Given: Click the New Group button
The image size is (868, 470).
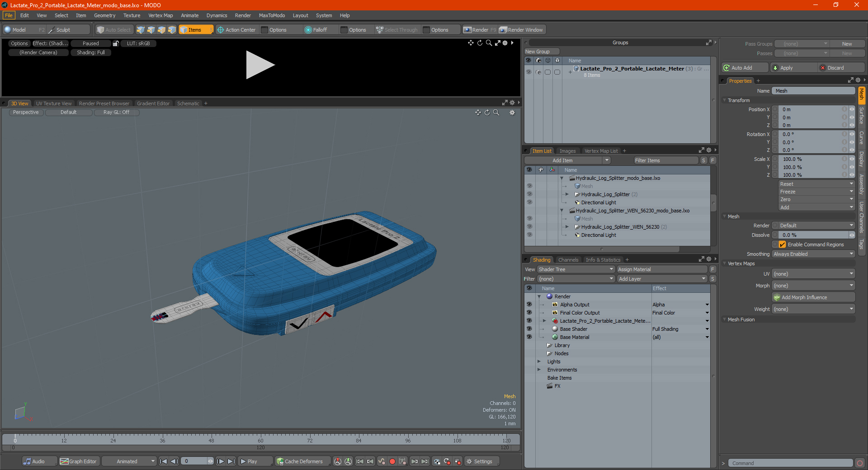Looking at the screenshot, I should tap(542, 52).
